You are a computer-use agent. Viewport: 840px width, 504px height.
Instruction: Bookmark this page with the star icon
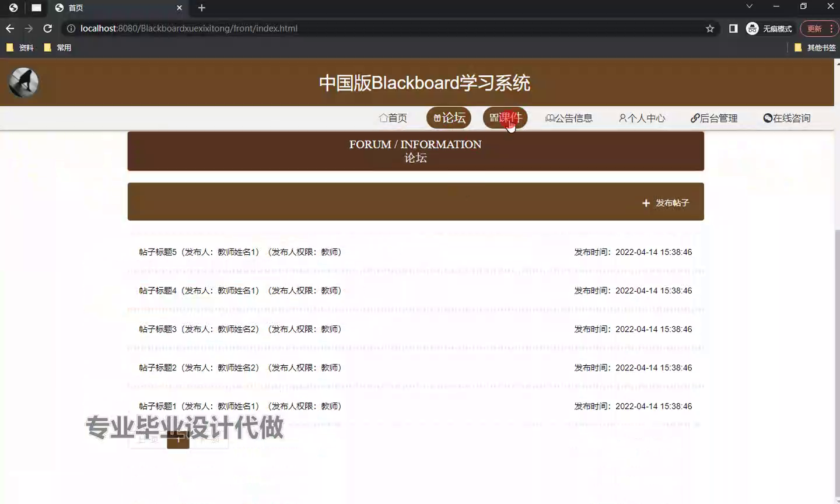pyautogui.click(x=710, y=29)
